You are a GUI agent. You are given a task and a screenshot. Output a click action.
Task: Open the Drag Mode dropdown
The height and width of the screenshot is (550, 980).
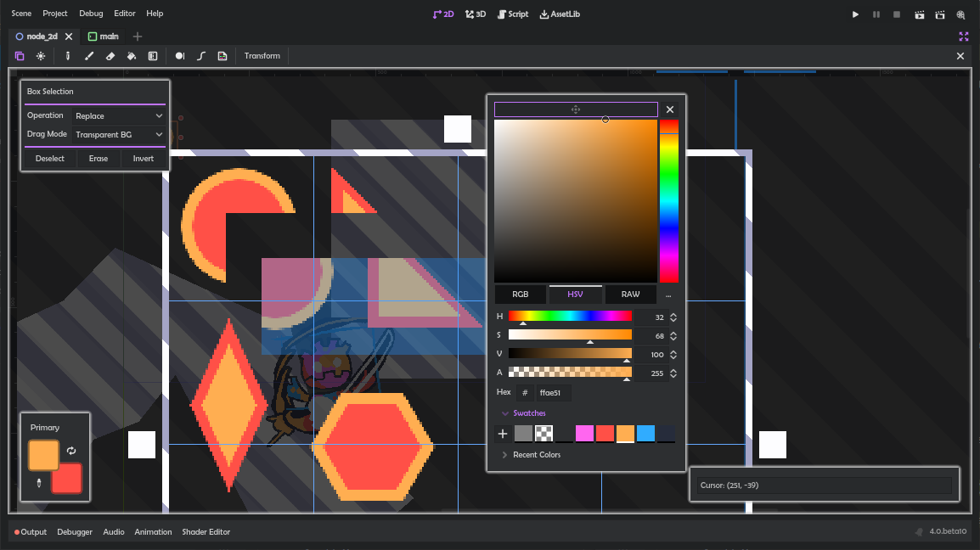[x=119, y=134]
